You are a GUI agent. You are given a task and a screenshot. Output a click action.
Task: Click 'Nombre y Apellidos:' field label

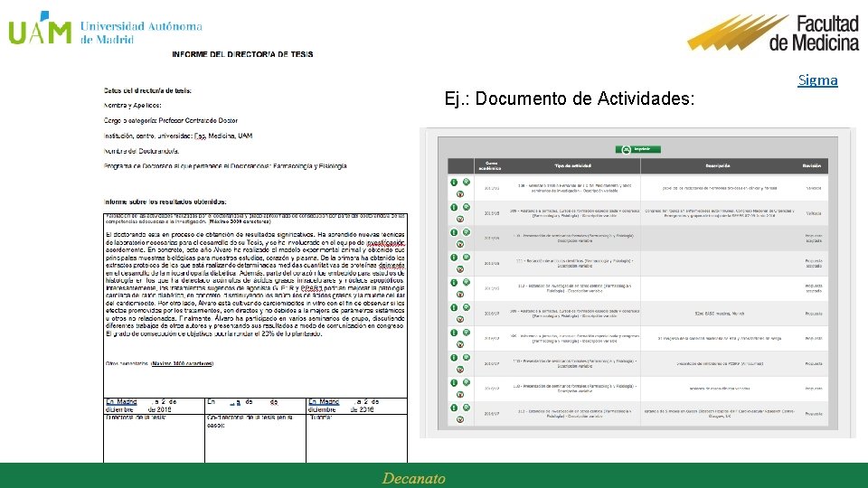[x=132, y=105]
